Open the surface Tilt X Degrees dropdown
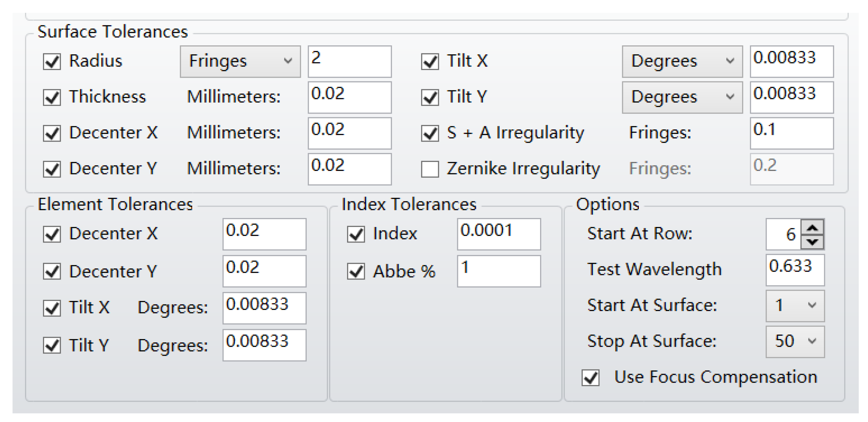The image size is (868, 422). pyautogui.click(x=682, y=62)
